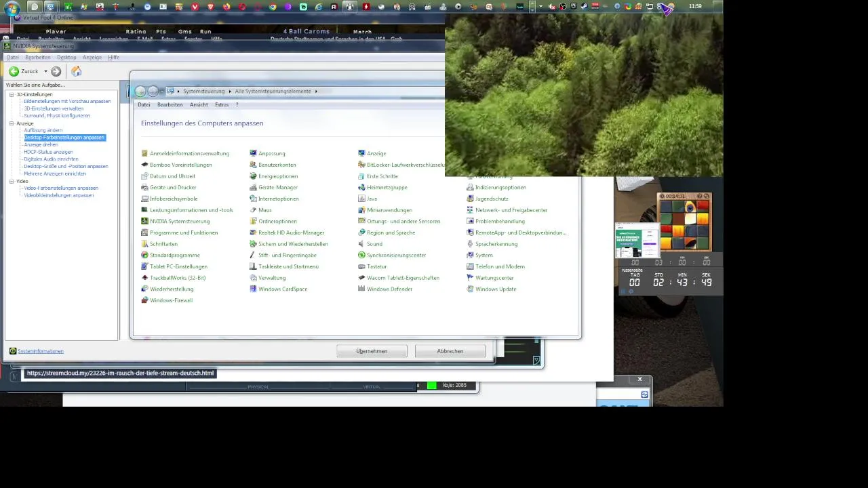Screen dimensions: 868x488
Task: Collapse the Video tree node
Action: coord(12,182)
